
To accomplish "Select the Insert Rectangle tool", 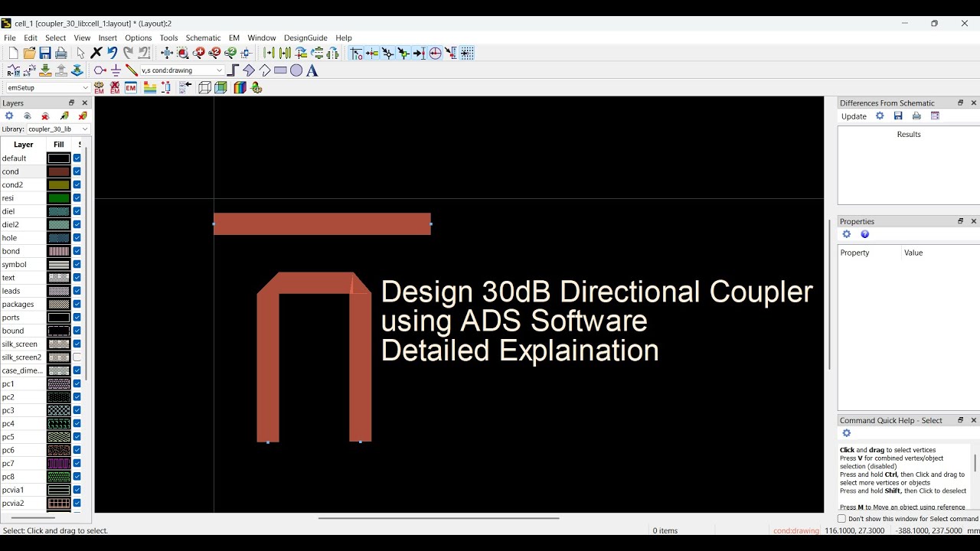I will [280, 70].
